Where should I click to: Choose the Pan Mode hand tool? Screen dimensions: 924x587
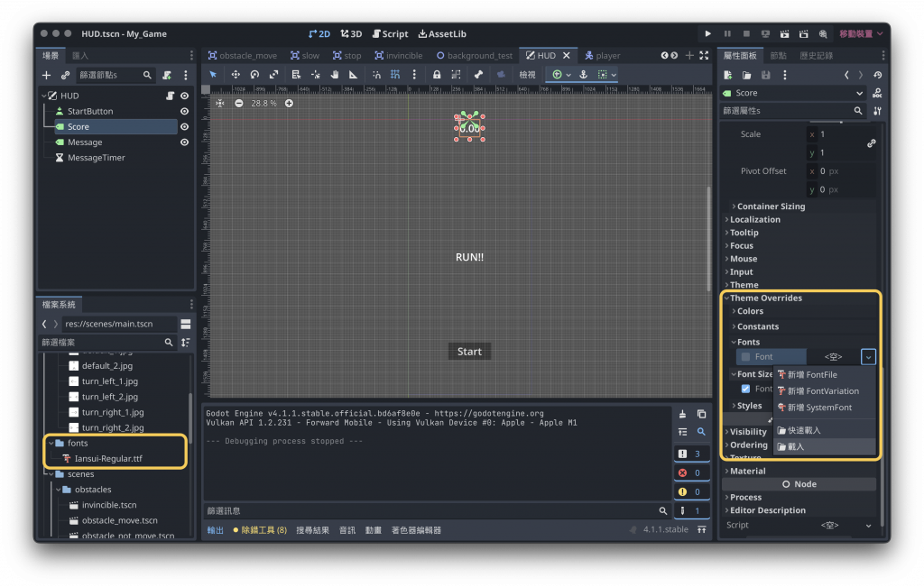coord(335,74)
